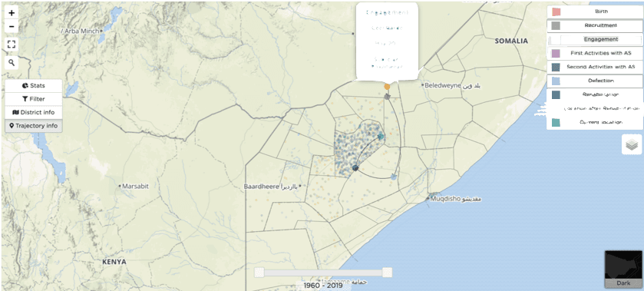
Task: Click the Marsabit town label
Action: tap(135, 186)
